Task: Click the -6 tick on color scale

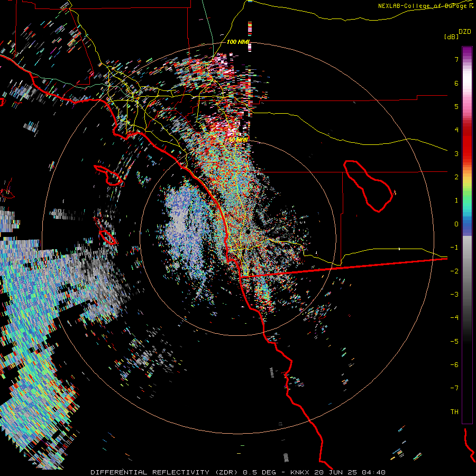Action: [x=454, y=365]
